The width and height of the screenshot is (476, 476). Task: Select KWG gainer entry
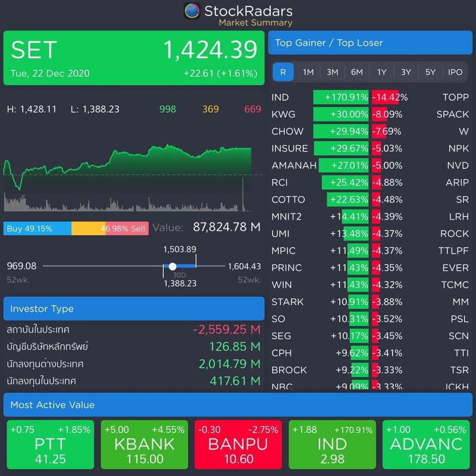(x=281, y=114)
